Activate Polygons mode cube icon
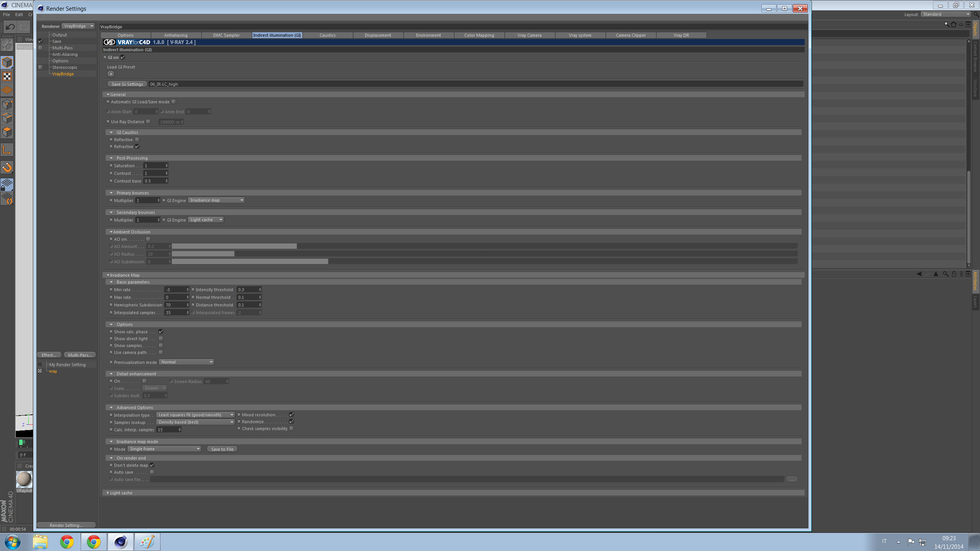Image resolution: width=980 pixels, height=551 pixels. [7, 132]
